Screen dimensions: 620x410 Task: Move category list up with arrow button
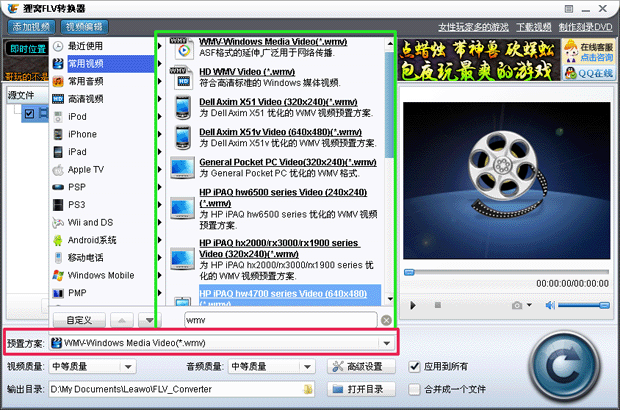click(122, 320)
